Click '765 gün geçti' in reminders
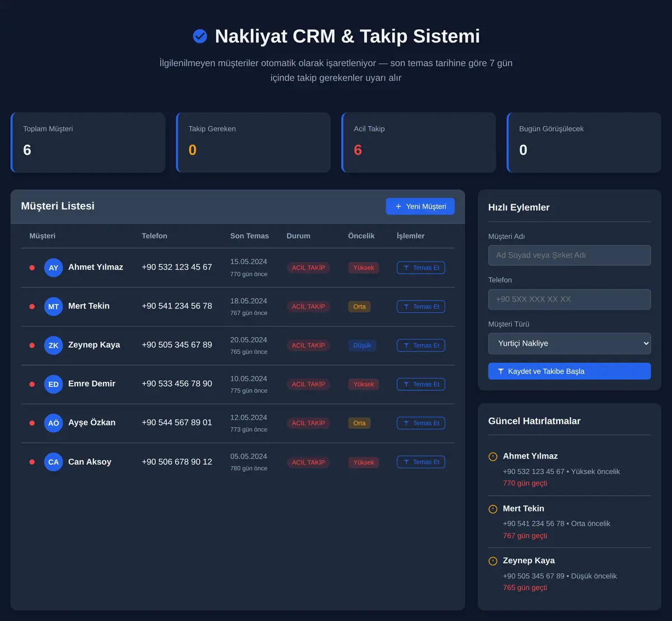672x621 pixels. 525,588
